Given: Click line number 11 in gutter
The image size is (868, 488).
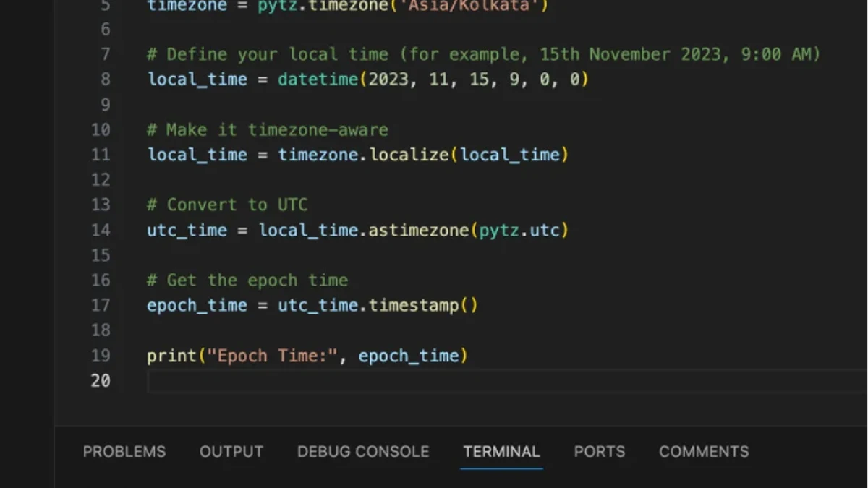Looking at the screenshot, I should click(x=101, y=155).
